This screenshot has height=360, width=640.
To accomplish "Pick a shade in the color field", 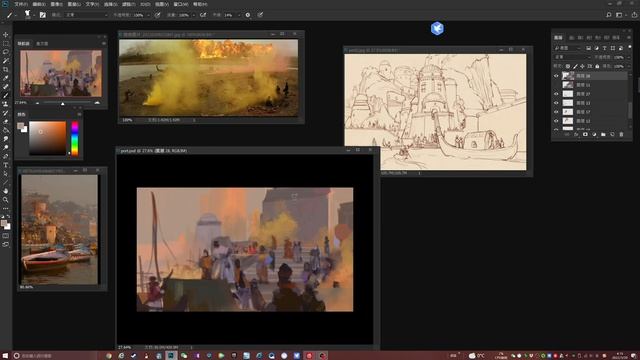I will pos(47,138).
